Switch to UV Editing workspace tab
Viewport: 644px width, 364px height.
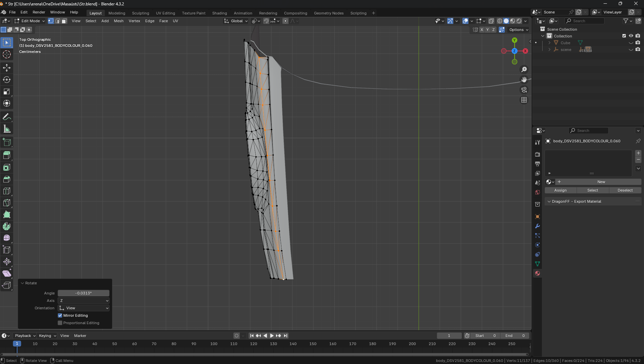(x=165, y=13)
